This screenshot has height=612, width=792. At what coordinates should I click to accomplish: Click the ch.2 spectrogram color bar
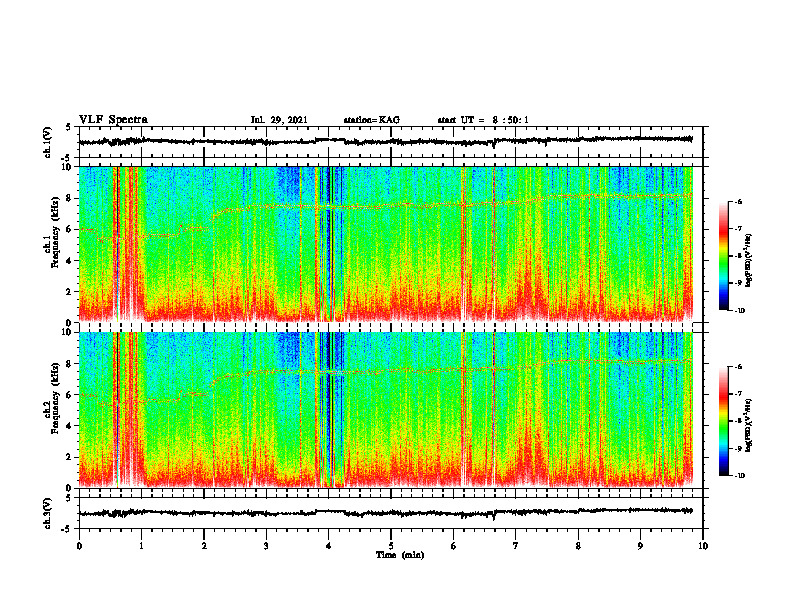(723, 421)
